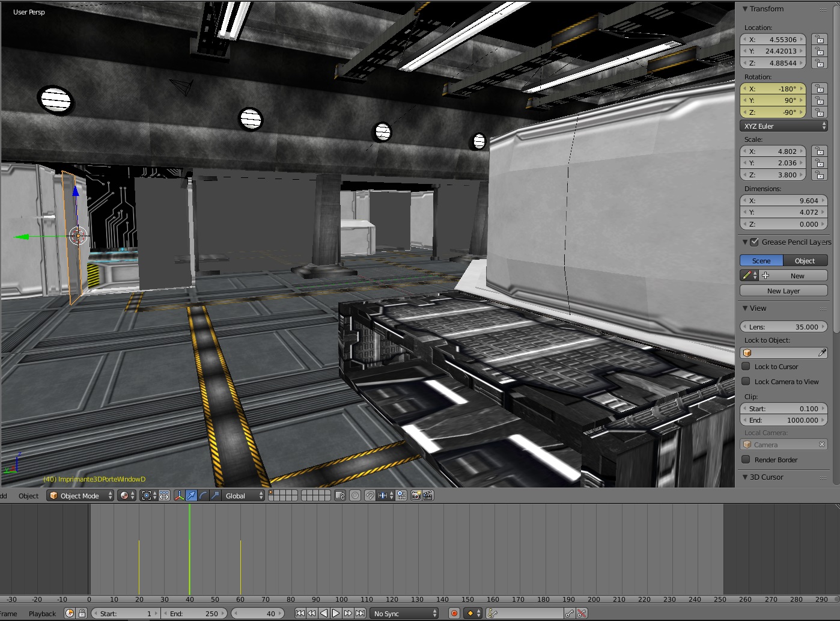840x621 pixels.
Task: Click the OpenGL render animation clapper icon
Action: click(428, 495)
